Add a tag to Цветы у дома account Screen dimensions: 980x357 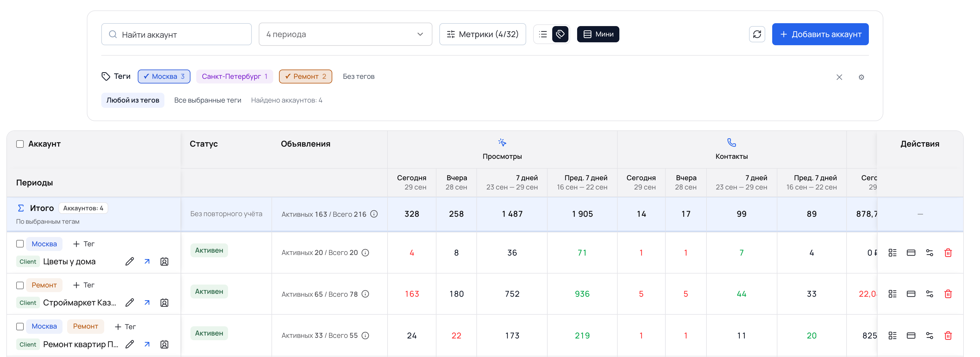(x=84, y=244)
